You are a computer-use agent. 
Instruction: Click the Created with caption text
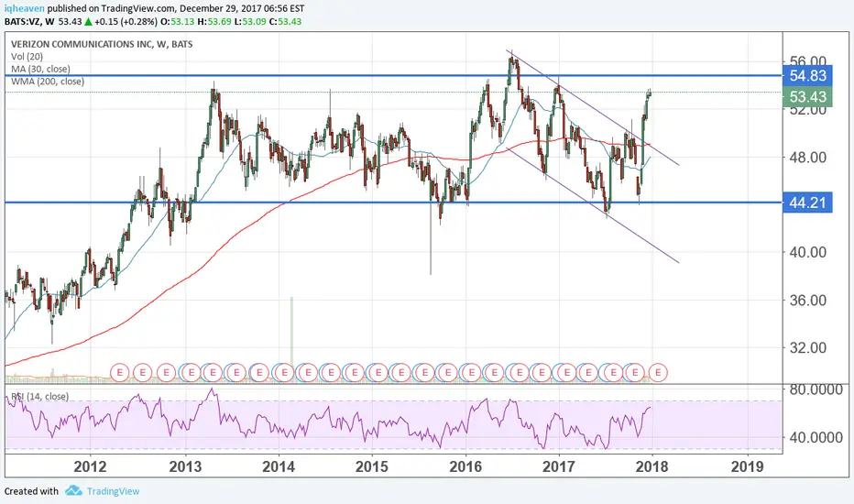pos(31,491)
